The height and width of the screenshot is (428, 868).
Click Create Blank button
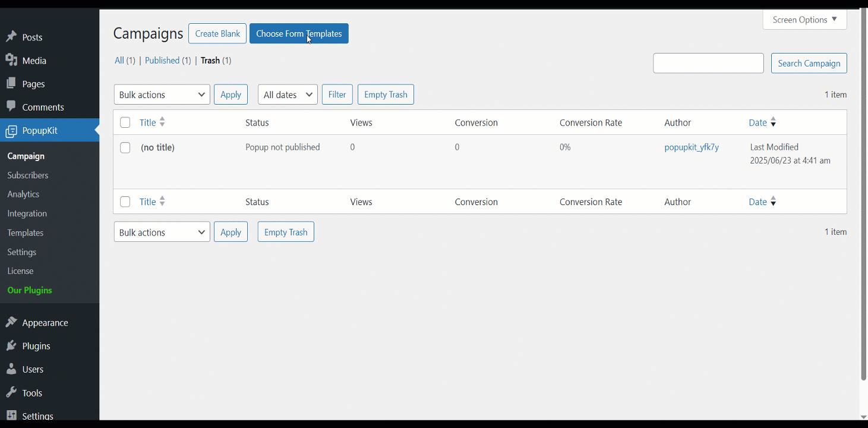[x=217, y=33]
